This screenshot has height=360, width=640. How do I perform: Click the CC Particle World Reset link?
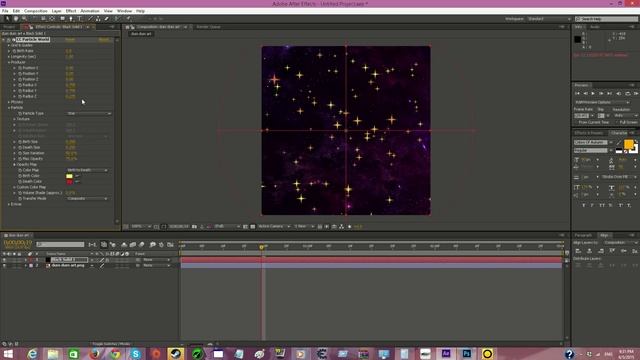click(x=70, y=40)
